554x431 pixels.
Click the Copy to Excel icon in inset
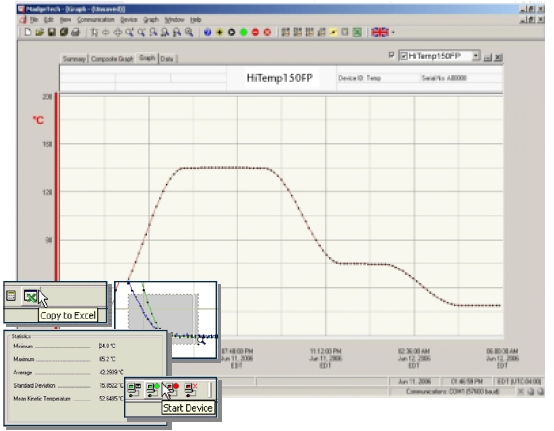[30, 296]
